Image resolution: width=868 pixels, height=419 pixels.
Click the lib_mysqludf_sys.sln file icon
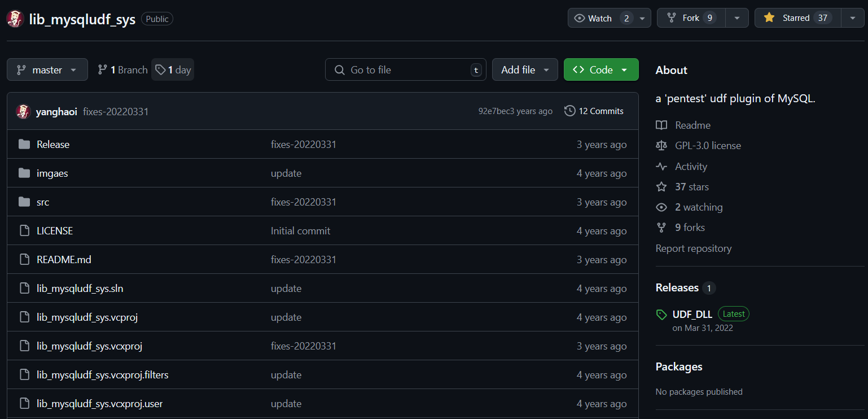(x=24, y=289)
